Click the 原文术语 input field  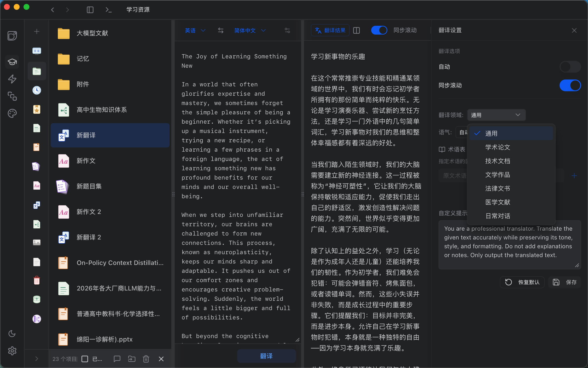[453, 176]
